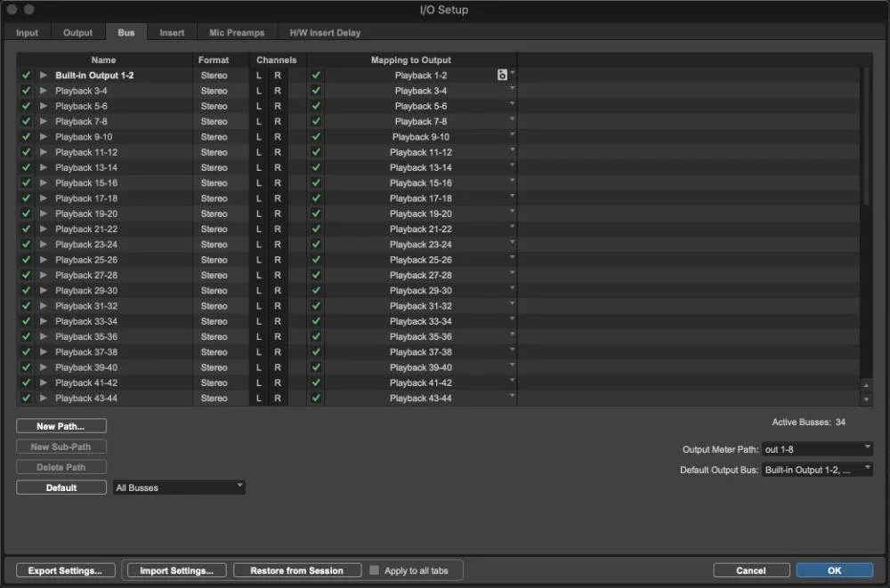Confirm changes with the OK button
890x588 pixels.
point(833,570)
